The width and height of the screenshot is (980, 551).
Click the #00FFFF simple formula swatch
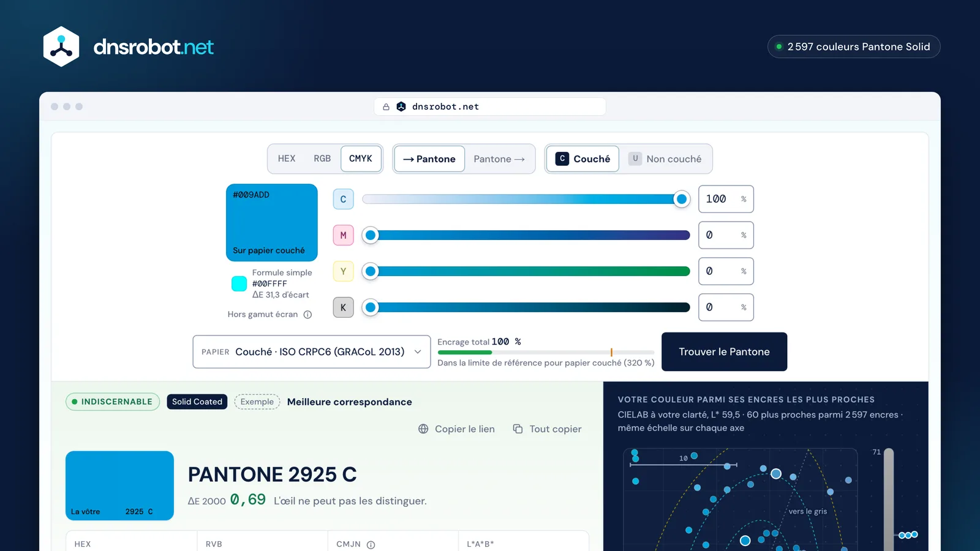tap(239, 283)
